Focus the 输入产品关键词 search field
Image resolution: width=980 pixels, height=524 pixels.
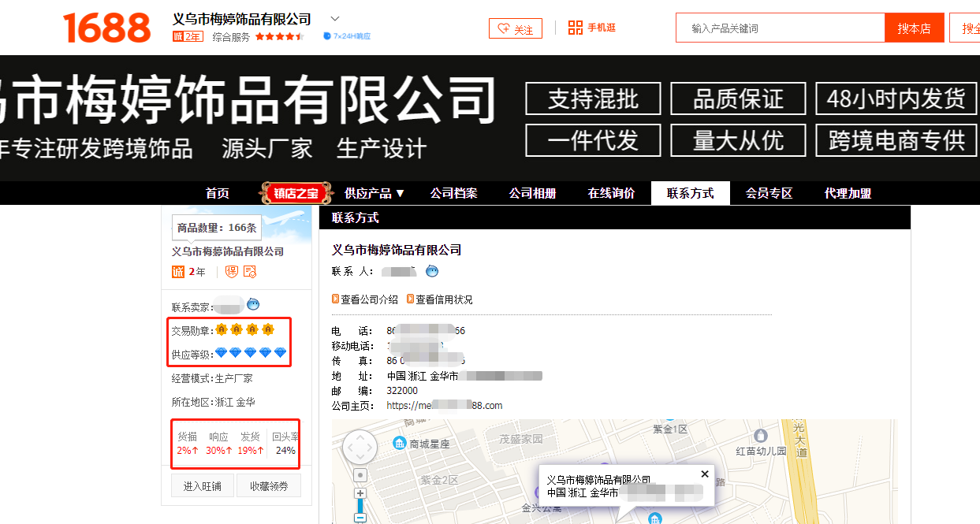(781, 28)
